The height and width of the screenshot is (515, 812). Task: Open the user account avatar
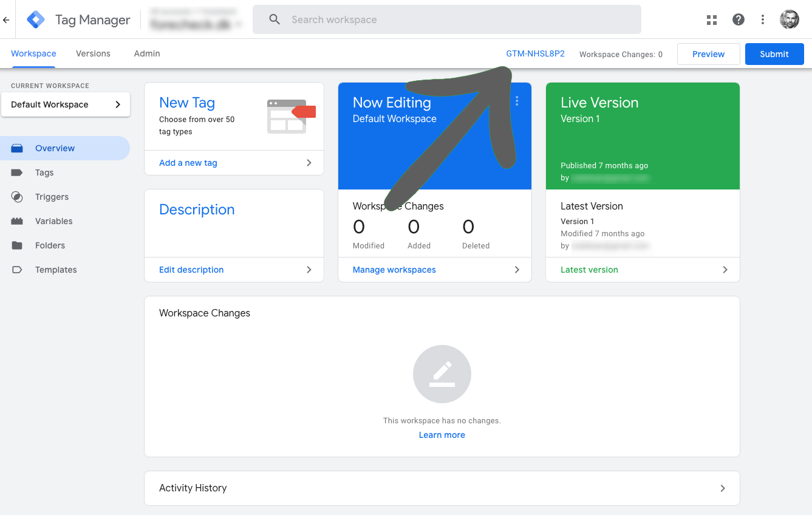click(x=790, y=19)
